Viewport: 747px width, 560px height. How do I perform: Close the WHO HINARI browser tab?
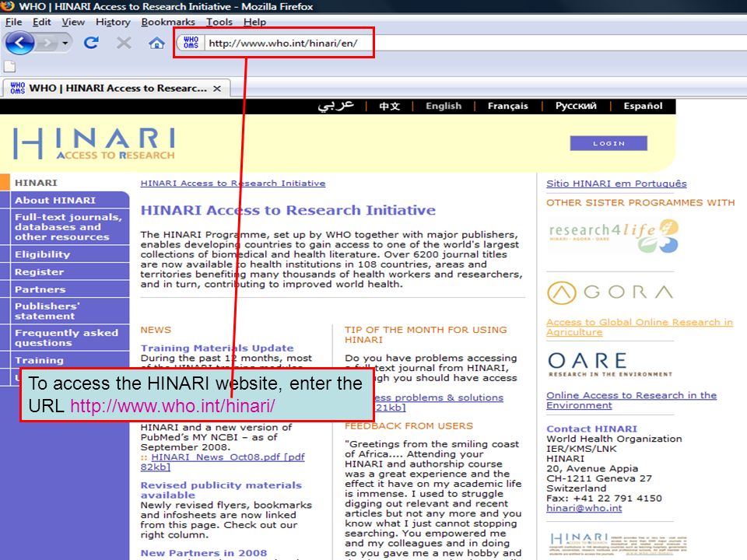(x=217, y=89)
